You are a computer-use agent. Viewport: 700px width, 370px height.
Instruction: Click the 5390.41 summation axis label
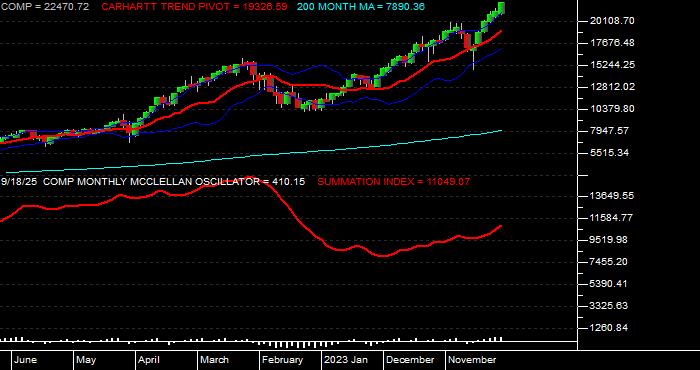point(609,283)
